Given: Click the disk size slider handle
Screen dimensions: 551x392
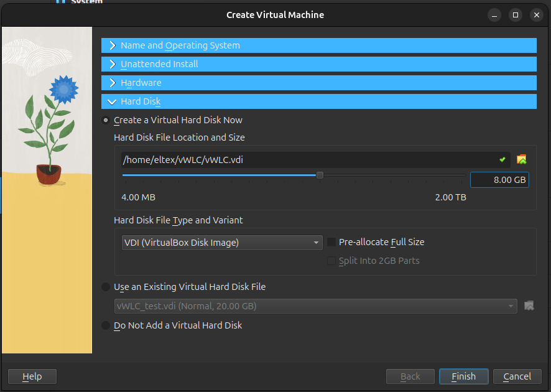Looking at the screenshot, I should (x=320, y=175).
